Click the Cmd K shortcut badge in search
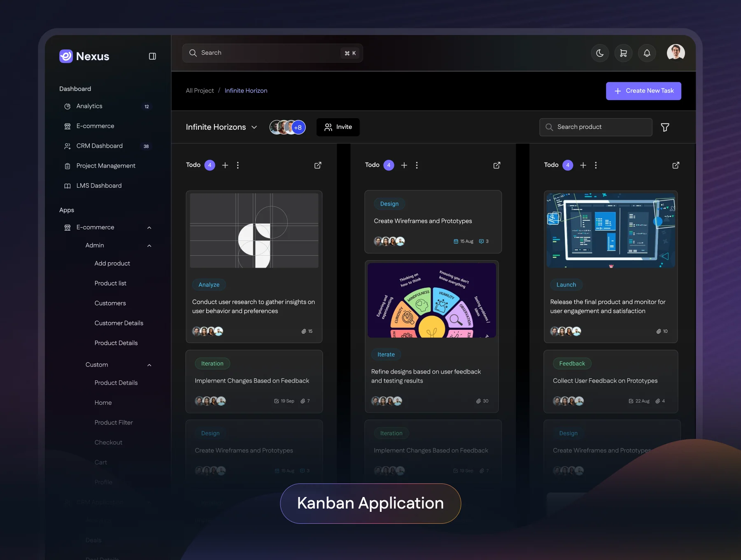Viewport: 741px width, 560px height. click(350, 53)
